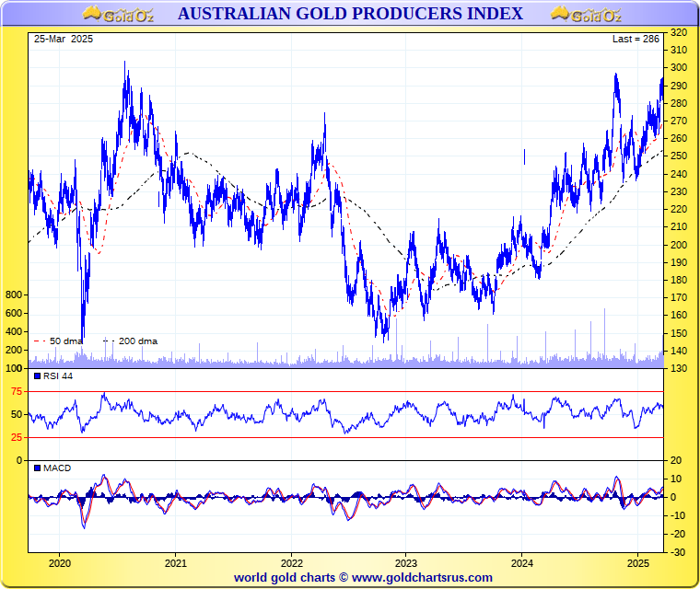Click the 250 price axis label

coord(679,156)
